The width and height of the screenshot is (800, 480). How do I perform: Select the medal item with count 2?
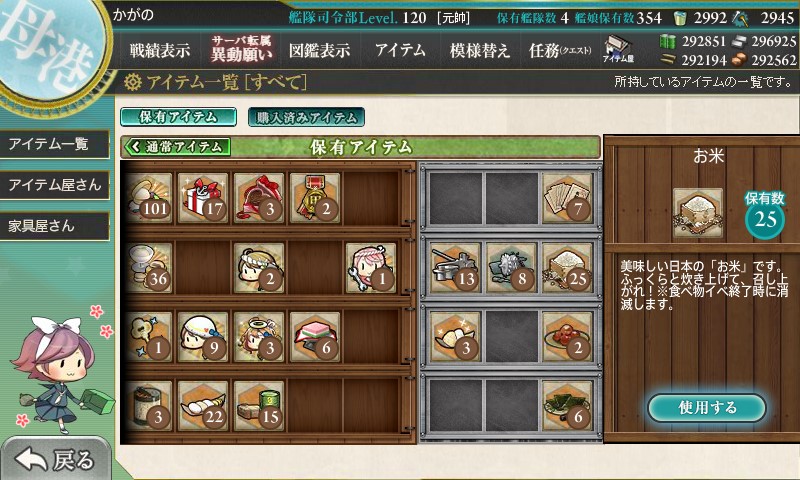pyautogui.click(x=315, y=198)
